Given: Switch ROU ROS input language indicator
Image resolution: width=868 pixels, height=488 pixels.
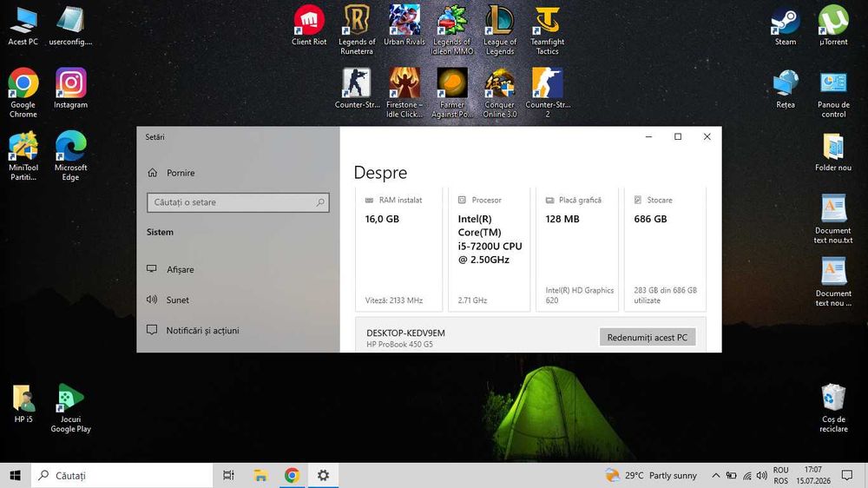Looking at the screenshot, I should coord(780,475).
